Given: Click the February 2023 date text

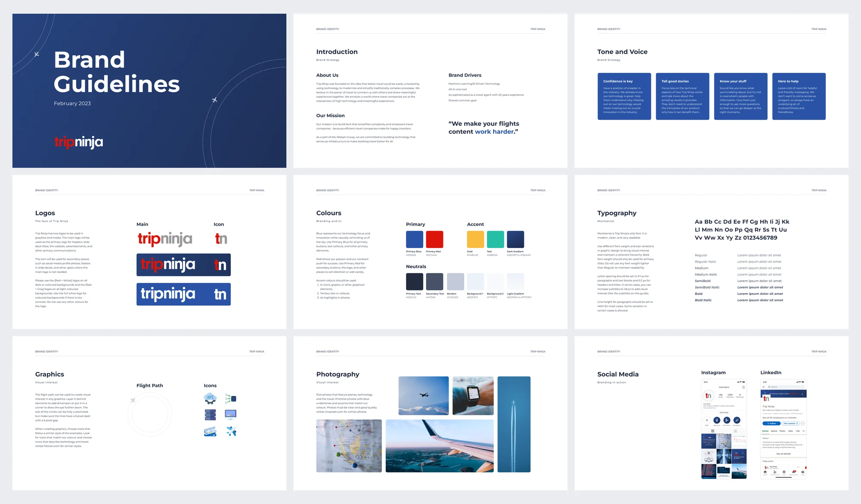Looking at the screenshot, I should click(72, 103).
